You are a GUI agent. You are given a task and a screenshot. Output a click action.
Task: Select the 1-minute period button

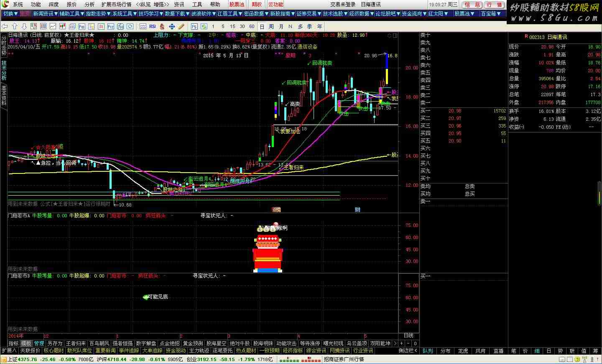point(213,26)
